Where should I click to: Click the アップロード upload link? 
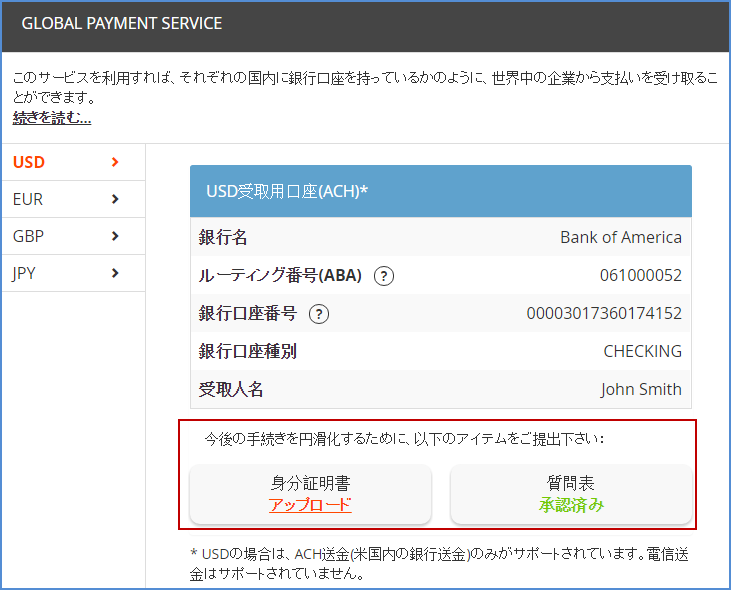coord(310,505)
